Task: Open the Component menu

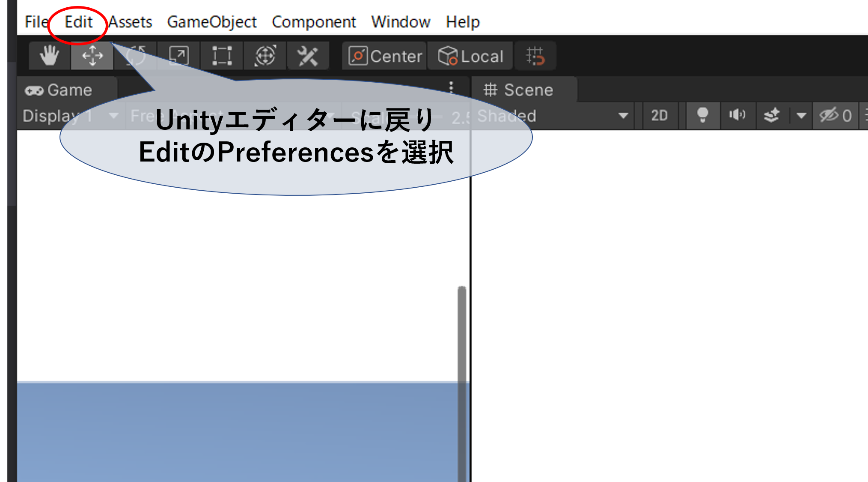Action: (314, 22)
